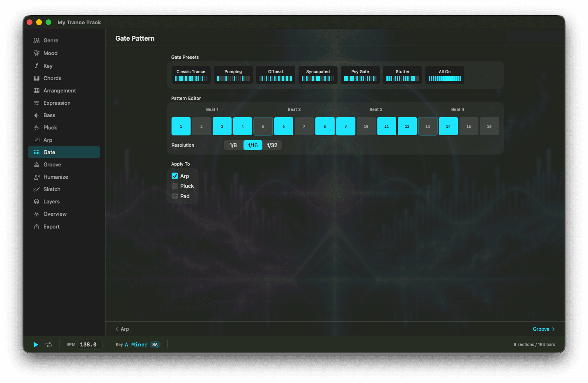This screenshot has height=383, width=588.
Task: Open the Arrangement grid icon
Action: point(37,91)
